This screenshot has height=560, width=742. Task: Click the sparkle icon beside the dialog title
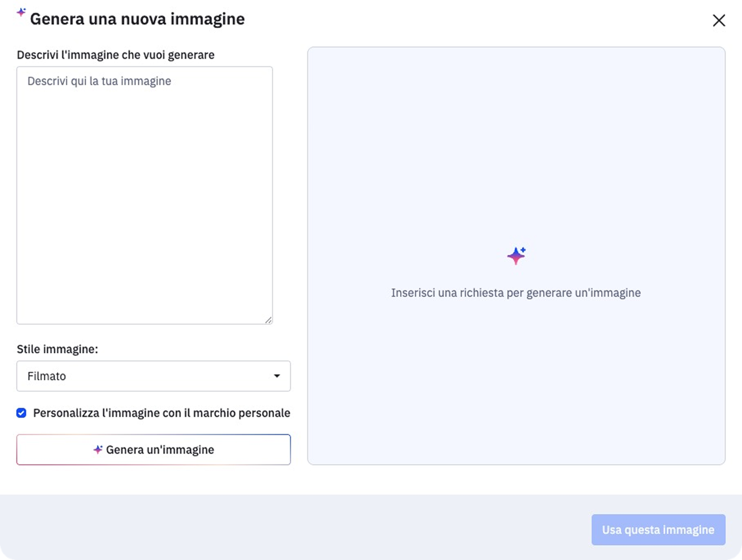tap(21, 13)
